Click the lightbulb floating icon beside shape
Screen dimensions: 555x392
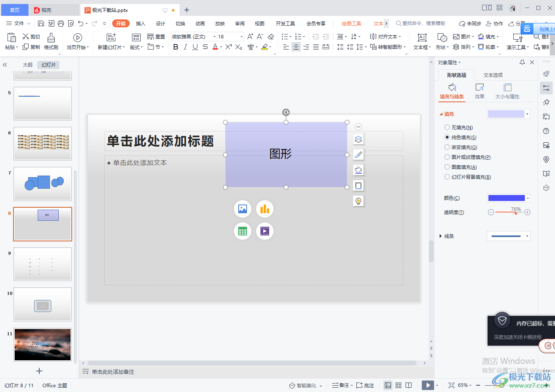pos(358,201)
